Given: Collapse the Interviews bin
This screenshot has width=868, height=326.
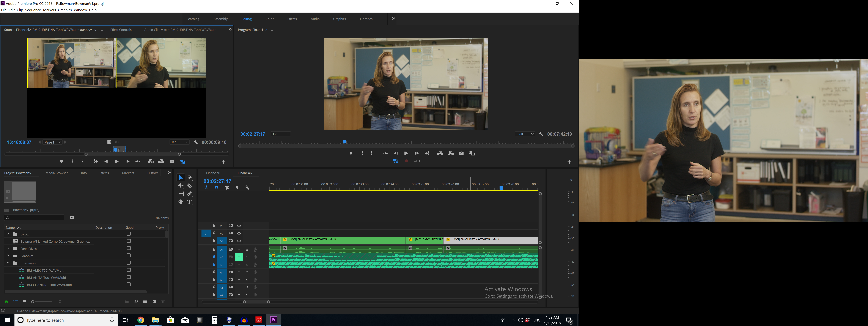Looking at the screenshot, I should (8, 263).
